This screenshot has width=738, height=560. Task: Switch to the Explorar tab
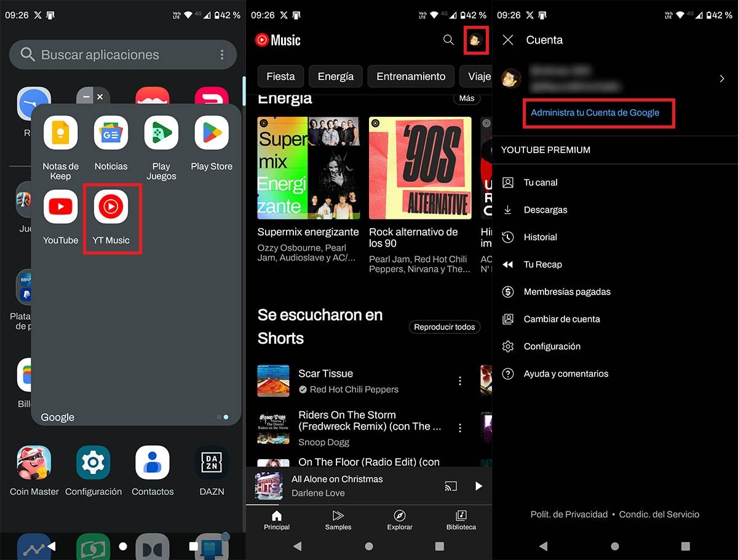[399, 521]
